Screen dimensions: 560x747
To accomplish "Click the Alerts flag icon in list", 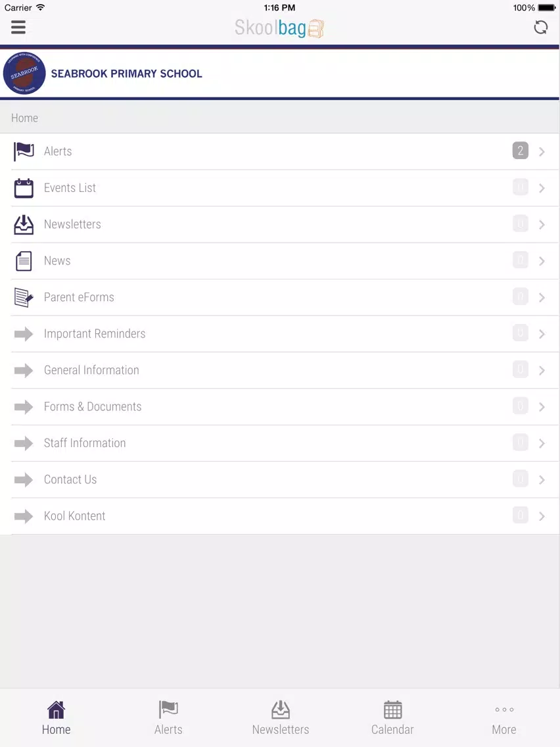I will tap(24, 151).
